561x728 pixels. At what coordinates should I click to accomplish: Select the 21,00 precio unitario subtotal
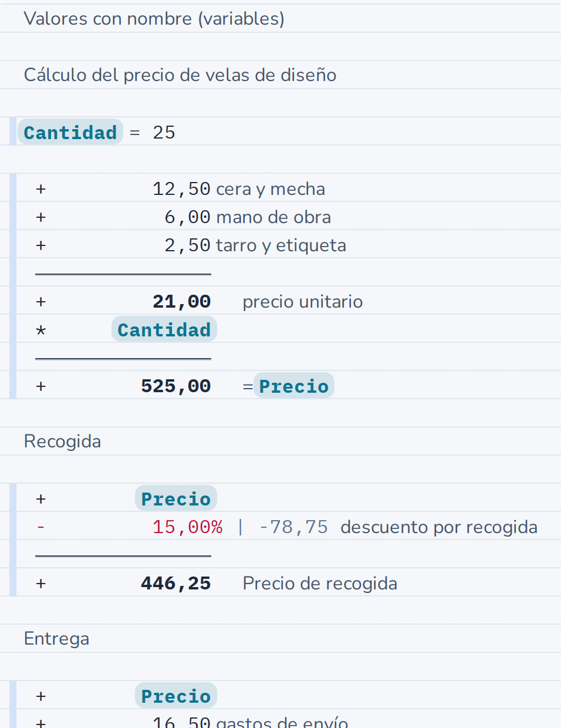pyautogui.click(x=181, y=301)
